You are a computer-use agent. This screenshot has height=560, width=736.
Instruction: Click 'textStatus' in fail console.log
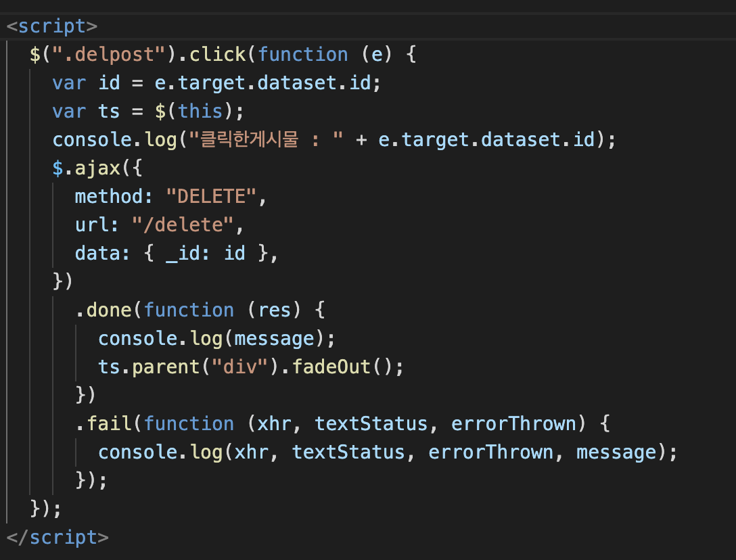[348, 452]
